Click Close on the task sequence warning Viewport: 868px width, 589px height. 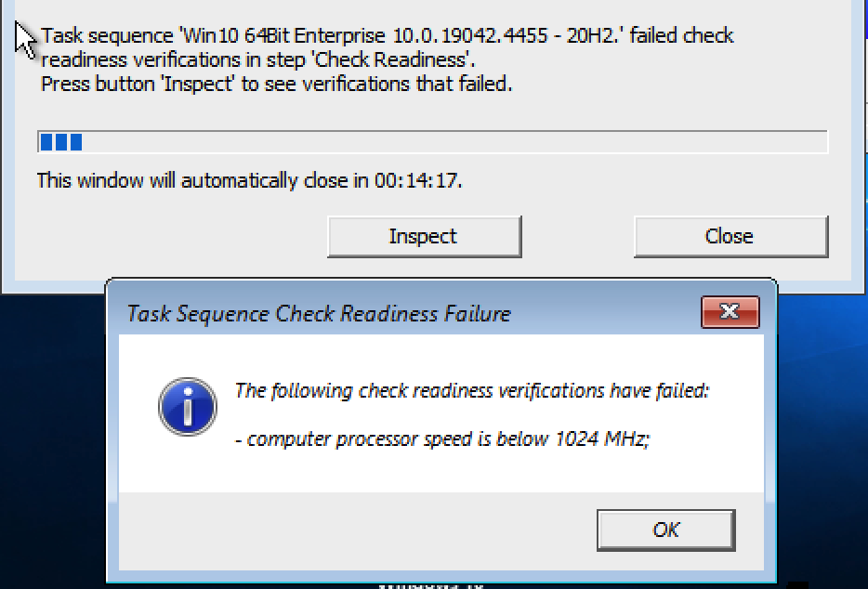[730, 236]
